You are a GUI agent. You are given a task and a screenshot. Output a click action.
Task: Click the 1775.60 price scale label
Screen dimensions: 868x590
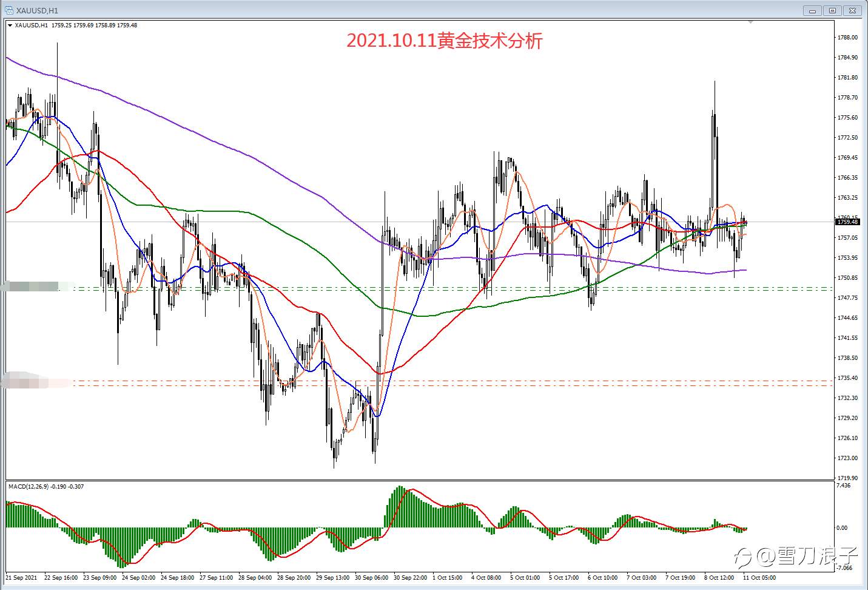tap(847, 118)
